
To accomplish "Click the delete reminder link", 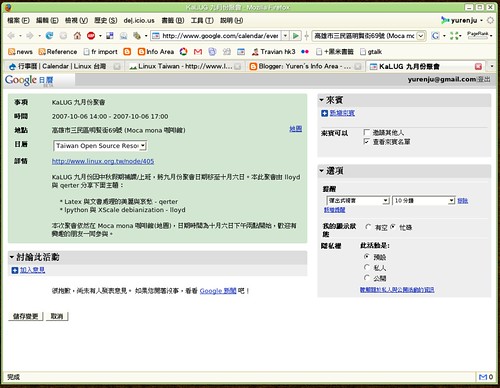I will click(463, 201).
